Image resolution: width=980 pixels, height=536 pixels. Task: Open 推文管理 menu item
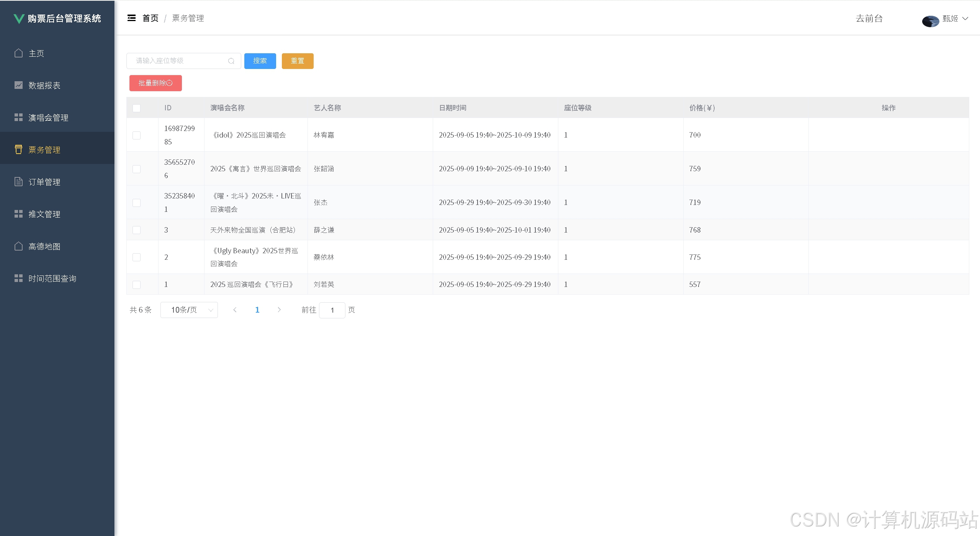point(57,214)
